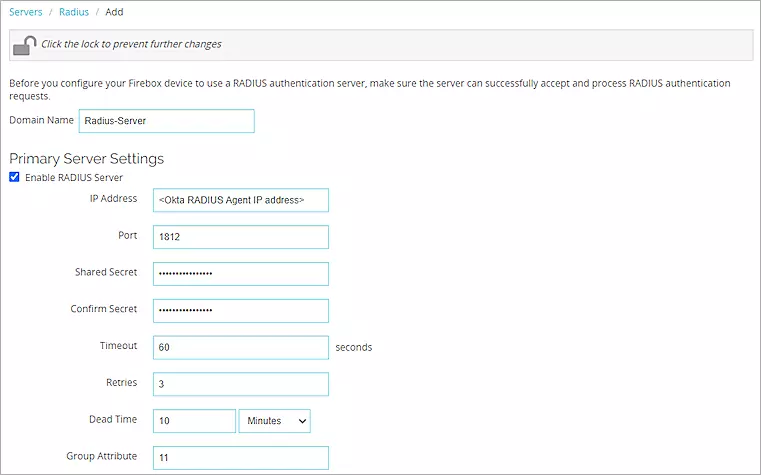Click the Retries label
761x475 pixels.
[x=122, y=383]
